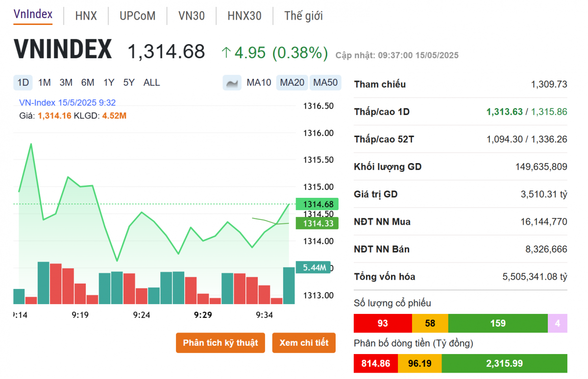
Task: Click the red 814.86 money flow bar
Action: (376, 363)
